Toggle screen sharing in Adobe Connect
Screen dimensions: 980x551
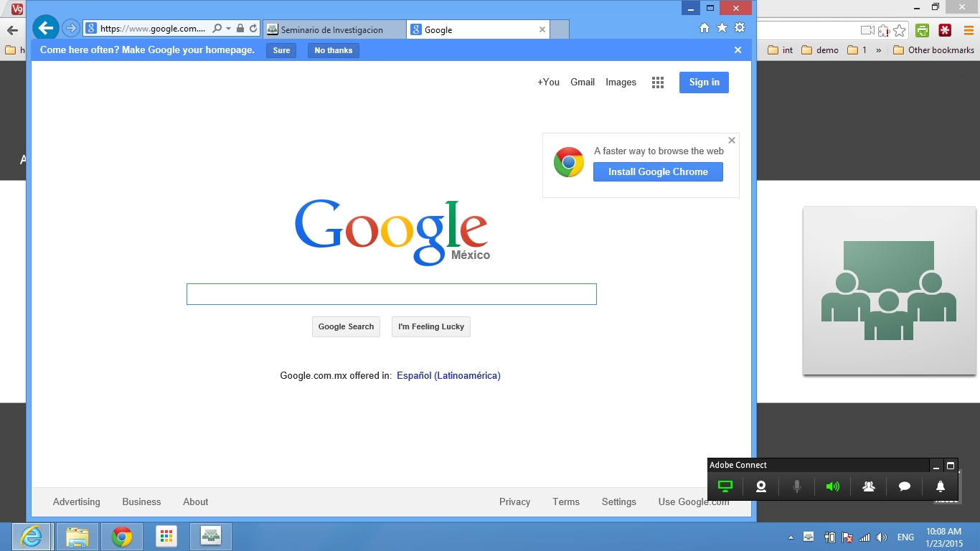[x=725, y=486]
